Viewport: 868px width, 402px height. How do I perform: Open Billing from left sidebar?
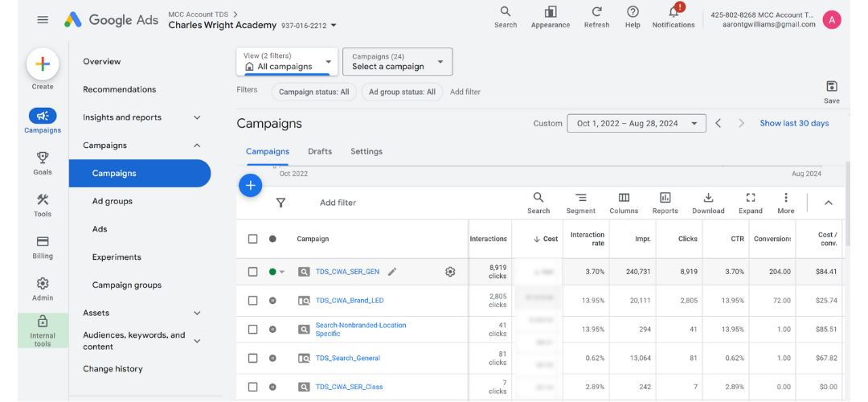pos(43,242)
